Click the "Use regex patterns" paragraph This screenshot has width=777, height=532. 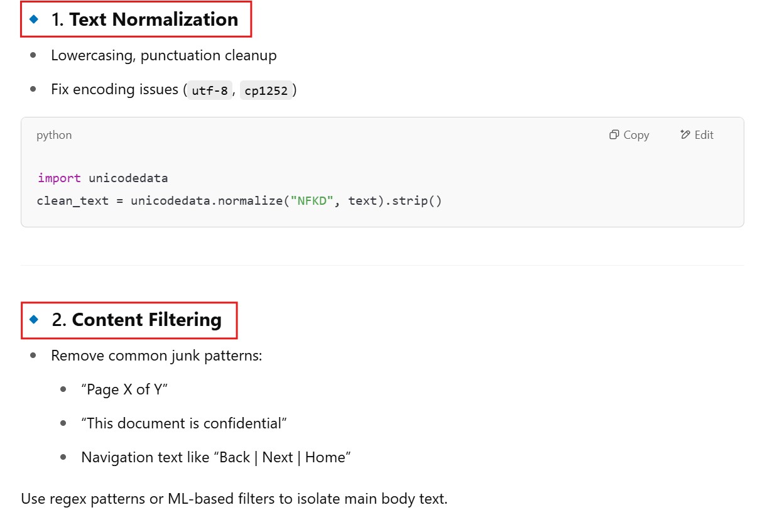234,499
